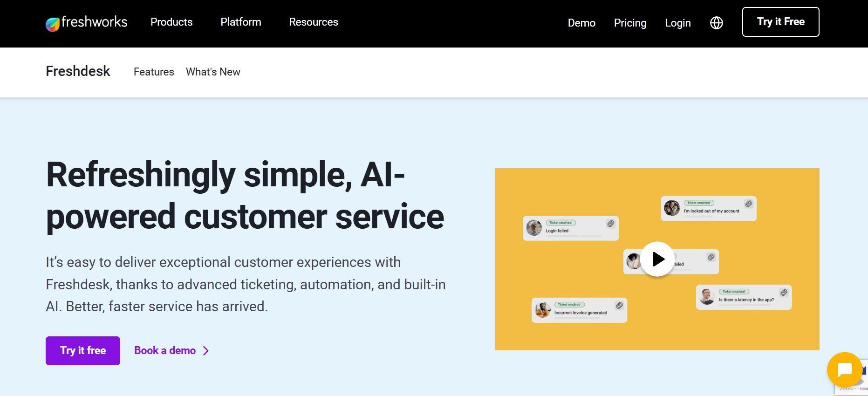Go to the Pricing page

[630, 23]
